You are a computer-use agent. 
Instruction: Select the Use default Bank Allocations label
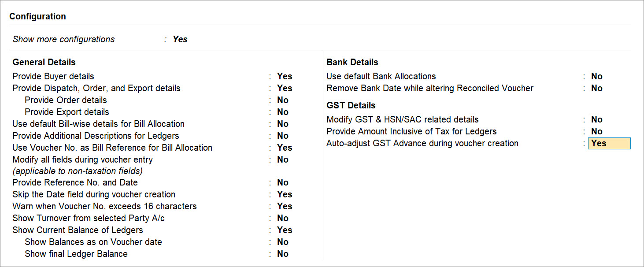(381, 76)
